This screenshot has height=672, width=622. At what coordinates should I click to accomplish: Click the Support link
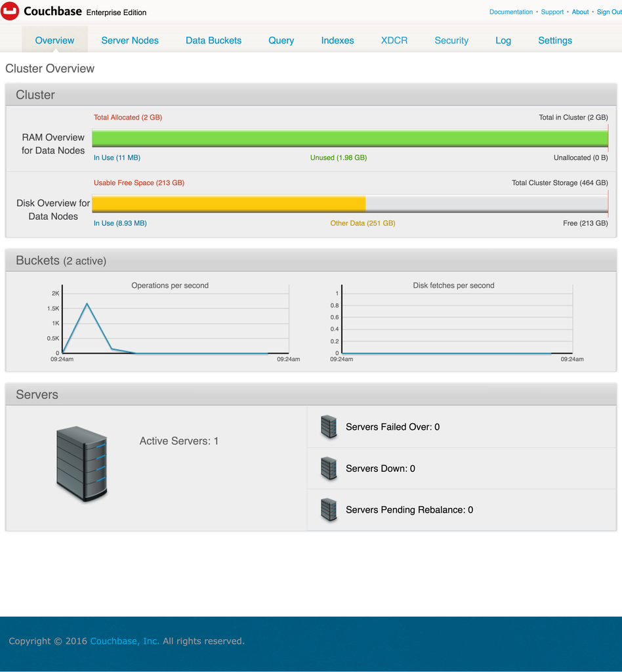[552, 12]
